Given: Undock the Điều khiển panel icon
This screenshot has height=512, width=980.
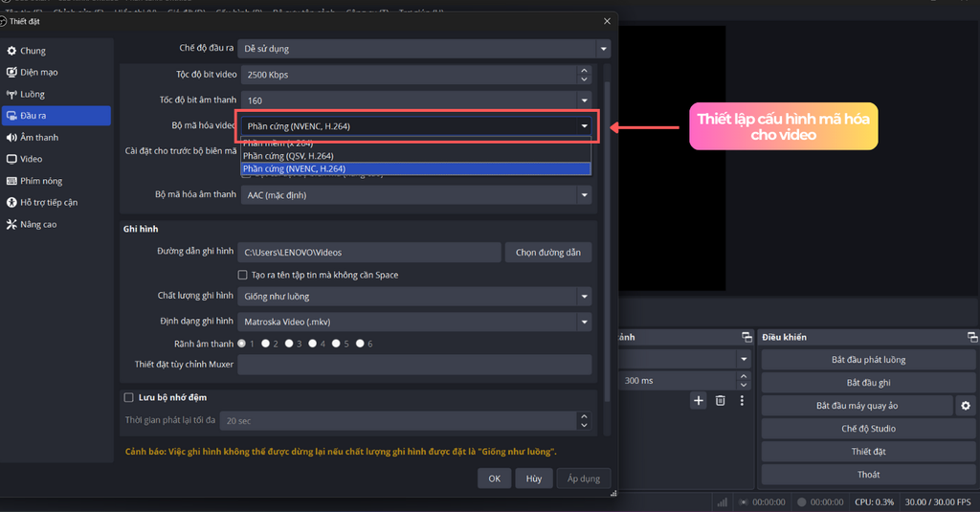Looking at the screenshot, I should [972, 337].
